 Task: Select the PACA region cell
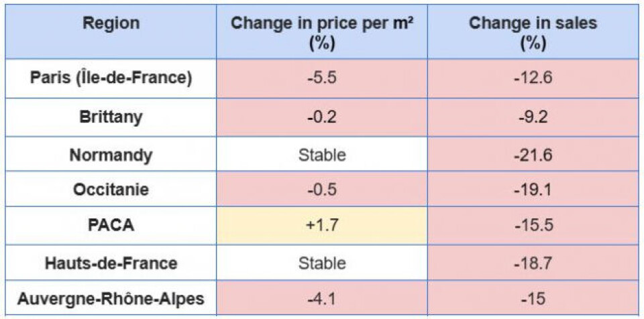point(111,225)
